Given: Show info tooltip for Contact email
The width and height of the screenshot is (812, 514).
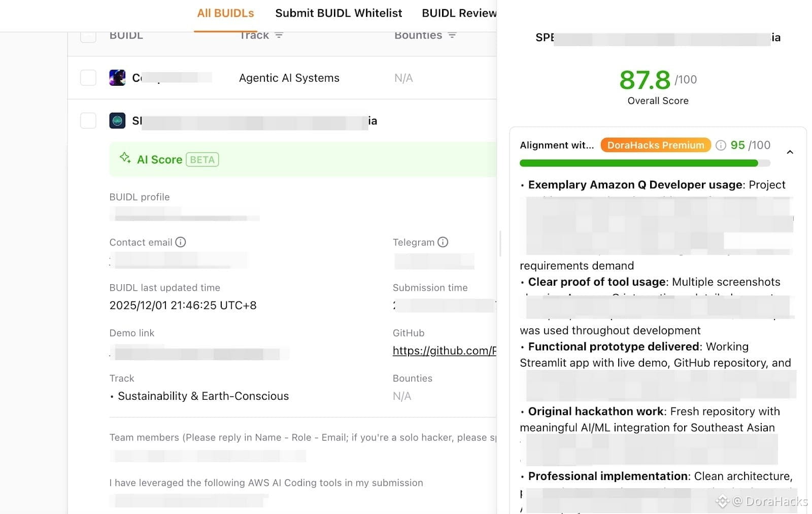Looking at the screenshot, I should [x=181, y=242].
